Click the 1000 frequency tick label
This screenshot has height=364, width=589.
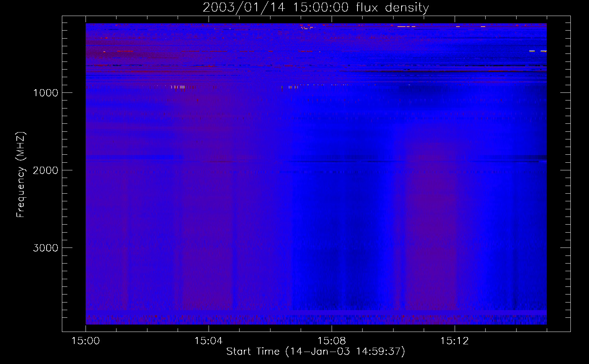pos(46,93)
